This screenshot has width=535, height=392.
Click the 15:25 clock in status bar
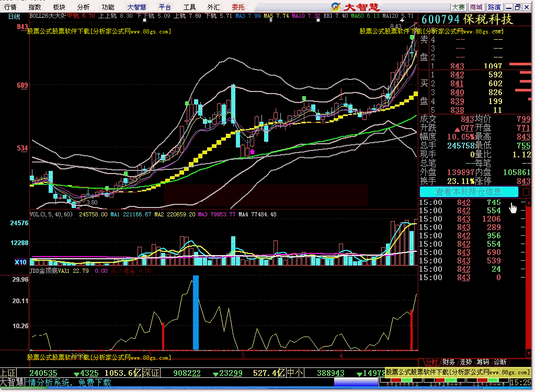pyautogui.click(x=521, y=383)
